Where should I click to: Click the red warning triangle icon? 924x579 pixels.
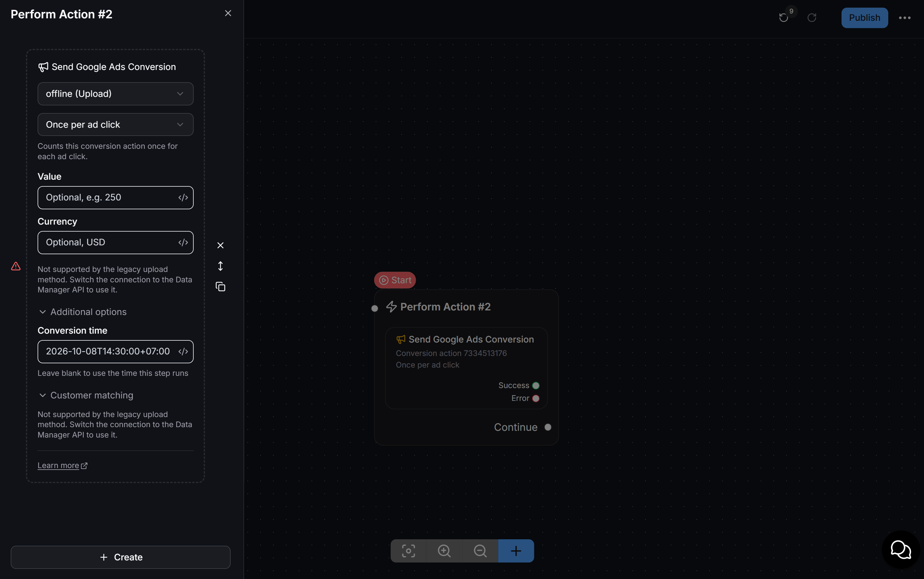16,266
